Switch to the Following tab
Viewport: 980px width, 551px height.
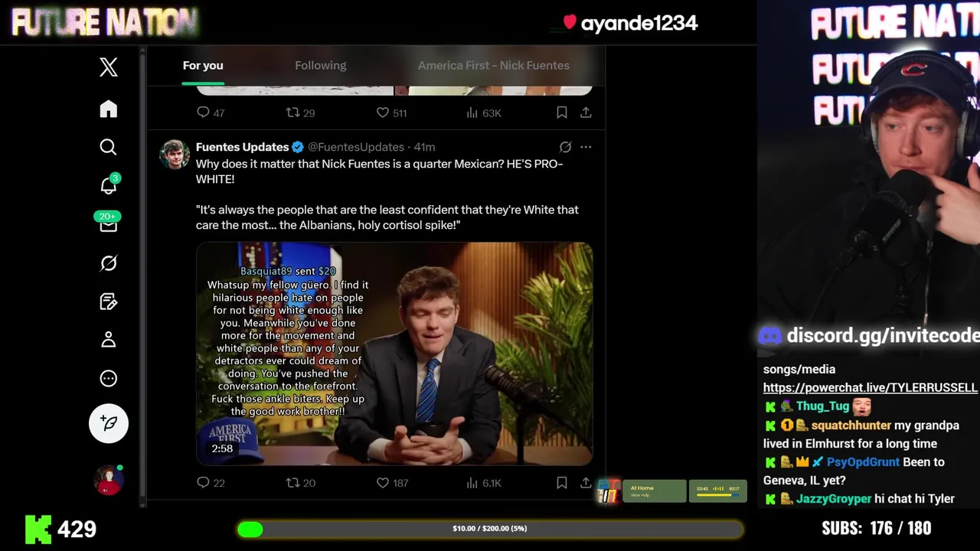pyautogui.click(x=321, y=66)
